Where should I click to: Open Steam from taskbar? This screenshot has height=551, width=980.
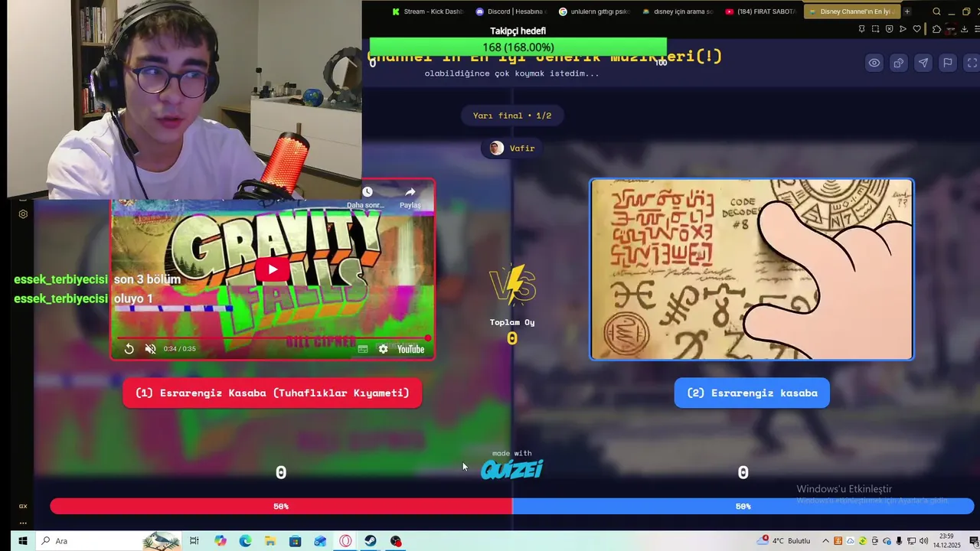point(371,541)
